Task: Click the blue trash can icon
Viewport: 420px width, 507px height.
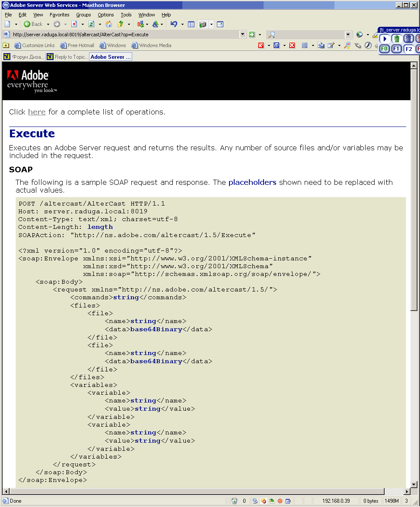Action: pos(409,39)
